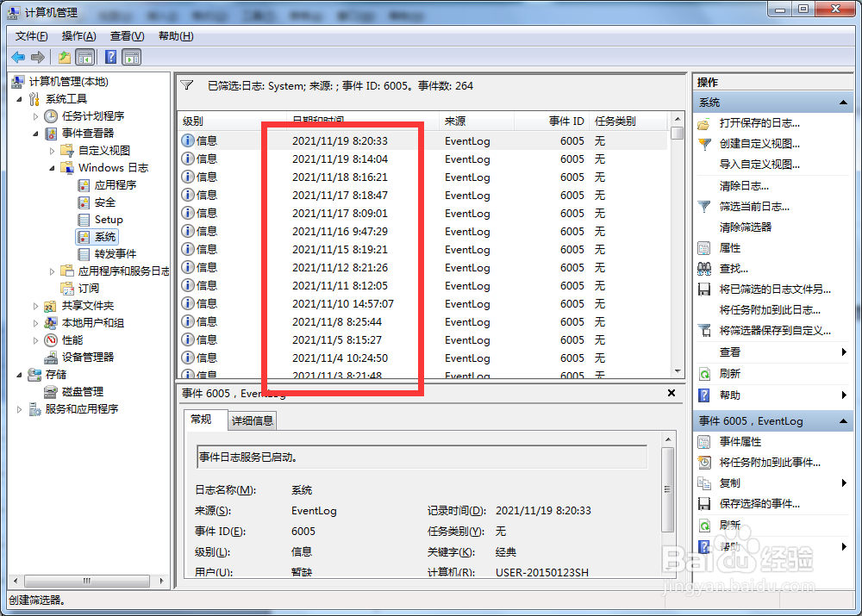
Task: Expand the 共享文件夹 node
Action: pos(35,306)
